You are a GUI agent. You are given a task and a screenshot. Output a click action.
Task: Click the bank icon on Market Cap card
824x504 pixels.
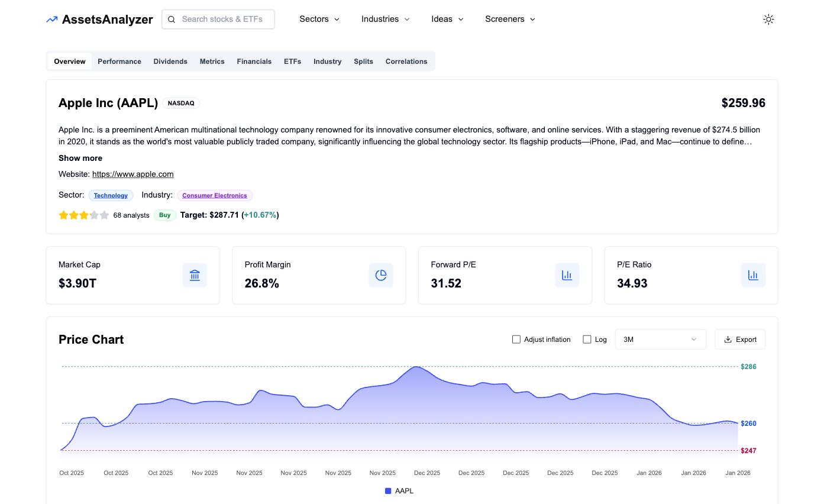[x=195, y=275]
